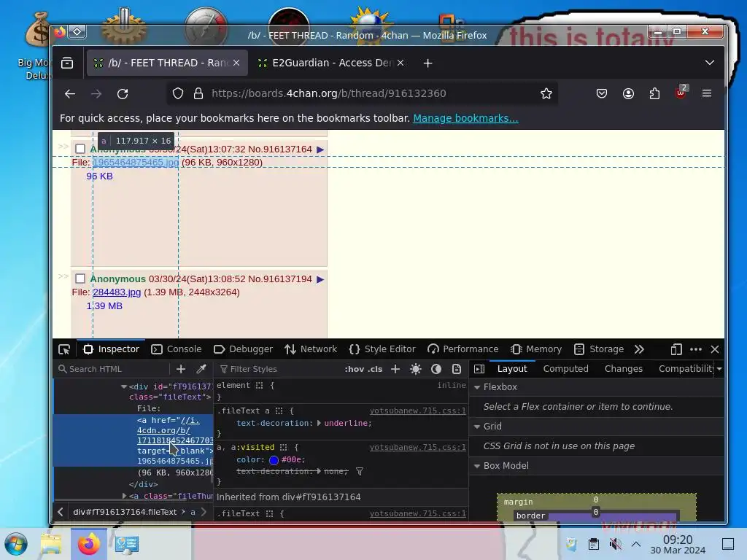This screenshot has height=560, width=747.
Task: Open a new tab with plus button
Action: [x=427, y=63]
